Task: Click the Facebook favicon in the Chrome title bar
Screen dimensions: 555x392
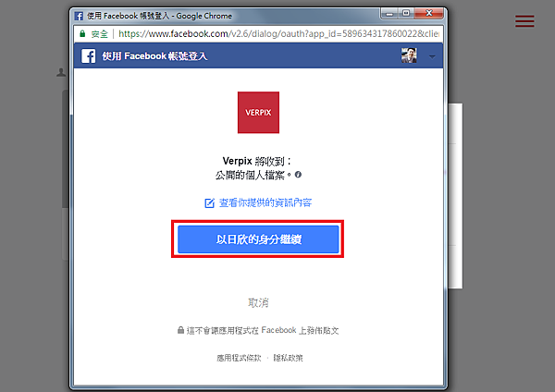Action: tap(79, 16)
